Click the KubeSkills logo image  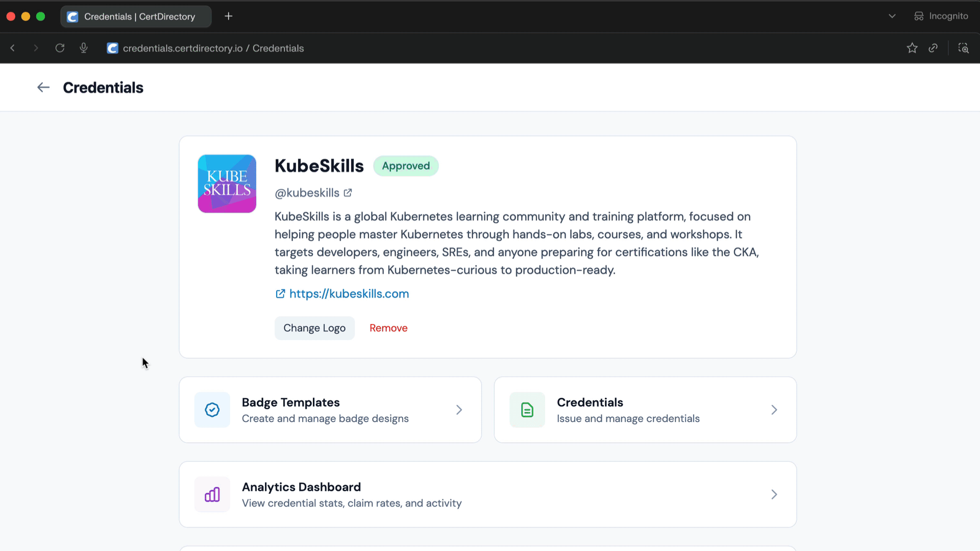(227, 184)
